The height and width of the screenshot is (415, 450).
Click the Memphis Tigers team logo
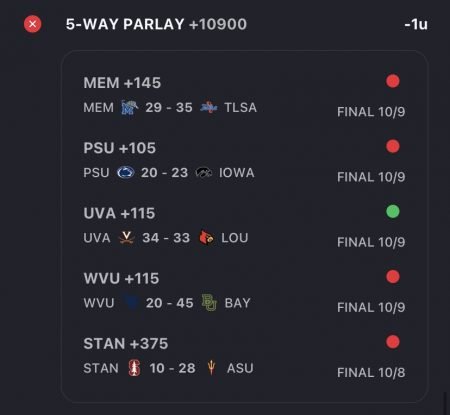click(x=129, y=107)
